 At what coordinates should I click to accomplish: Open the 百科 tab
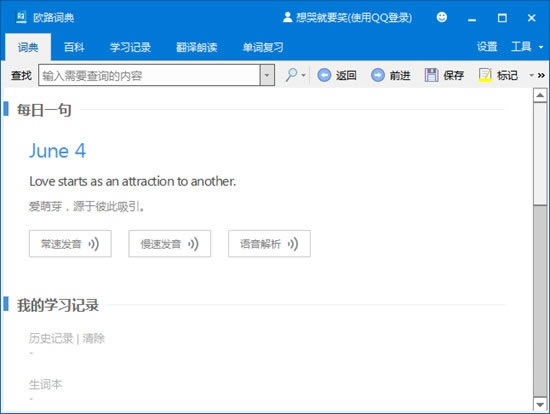(74, 47)
